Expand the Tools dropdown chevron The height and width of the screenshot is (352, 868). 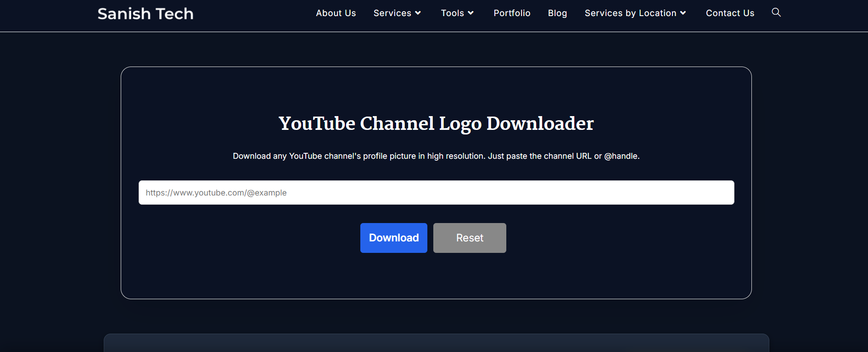(x=470, y=13)
